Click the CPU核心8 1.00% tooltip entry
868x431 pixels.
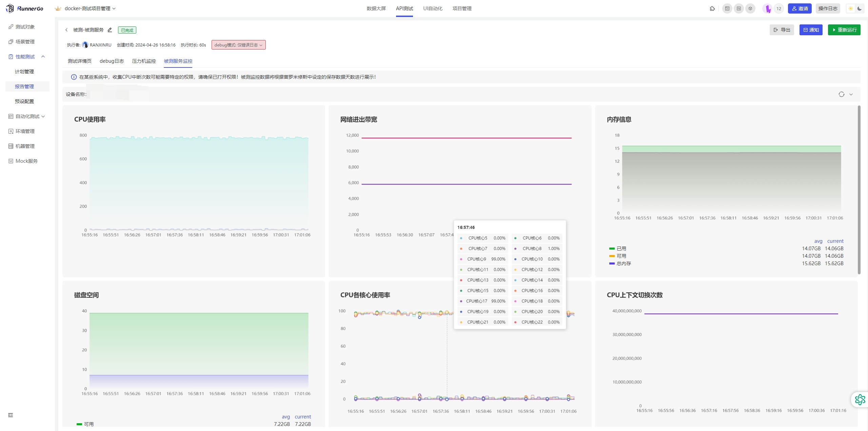(537, 249)
